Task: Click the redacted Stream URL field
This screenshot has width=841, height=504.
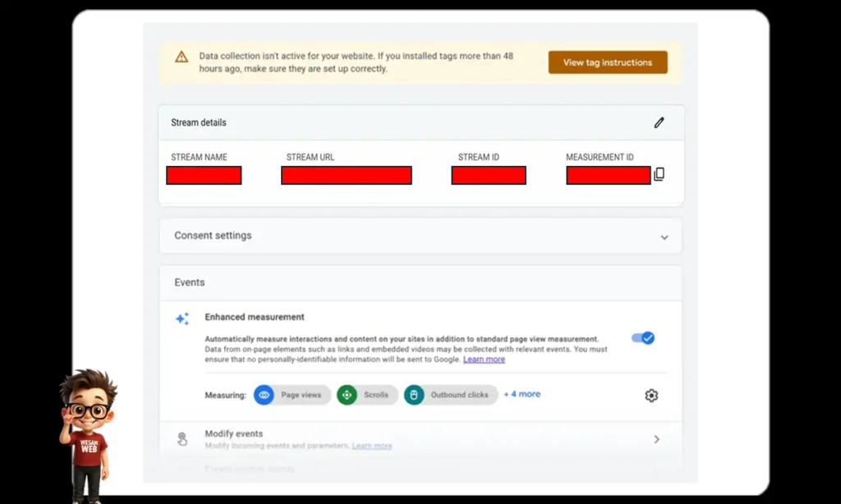Action: (346, 175)
